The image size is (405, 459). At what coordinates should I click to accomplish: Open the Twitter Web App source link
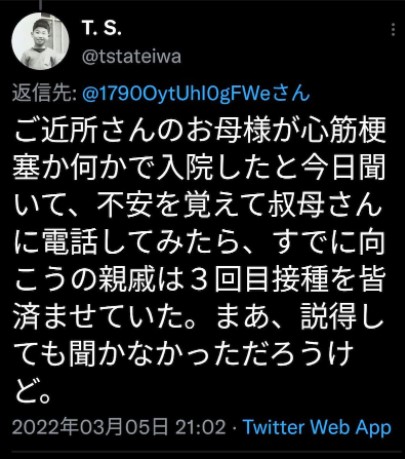317,427
